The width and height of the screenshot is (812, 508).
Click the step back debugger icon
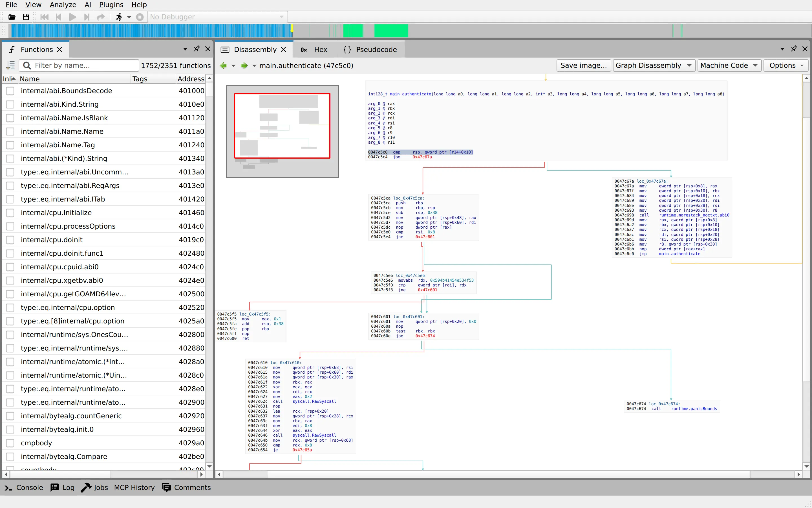[59, 17]
